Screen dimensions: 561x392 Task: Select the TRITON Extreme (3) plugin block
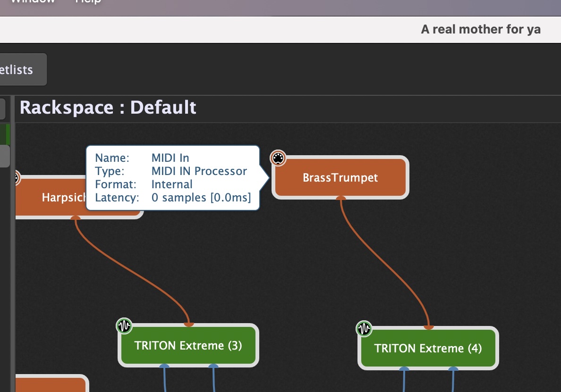click(x=188, y=345)
